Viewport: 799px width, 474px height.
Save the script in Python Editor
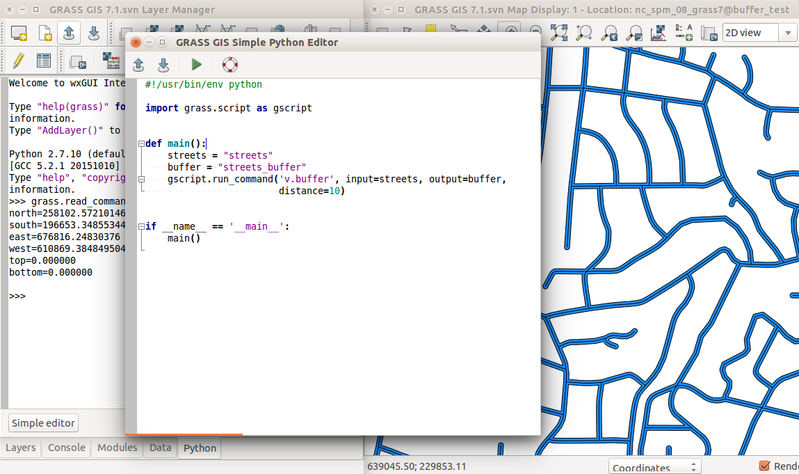(x=163, y=65)
